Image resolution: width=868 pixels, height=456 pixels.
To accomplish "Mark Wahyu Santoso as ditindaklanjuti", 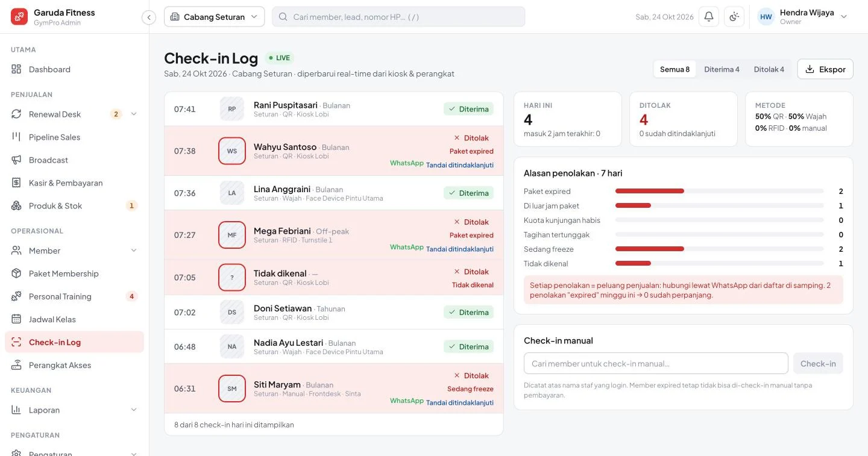I will (x=460, y=166).
